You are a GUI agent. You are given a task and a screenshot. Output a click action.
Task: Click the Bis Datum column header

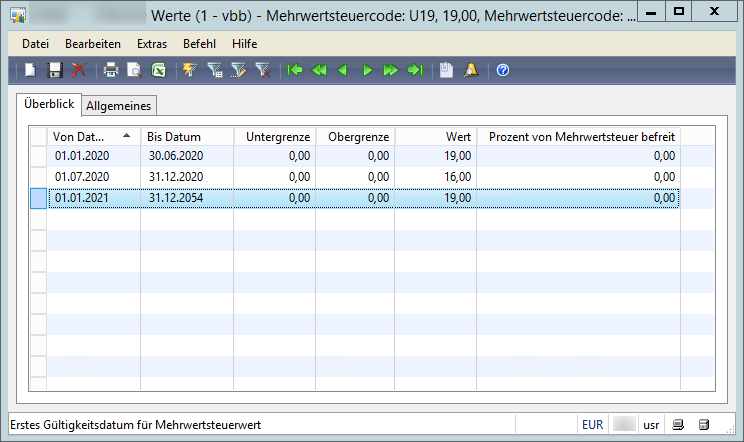point(187,137)
